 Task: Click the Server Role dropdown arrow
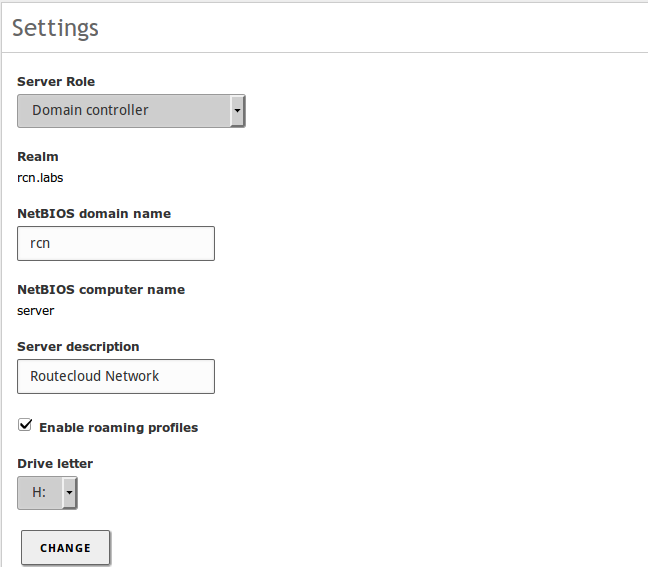point(238,111)
